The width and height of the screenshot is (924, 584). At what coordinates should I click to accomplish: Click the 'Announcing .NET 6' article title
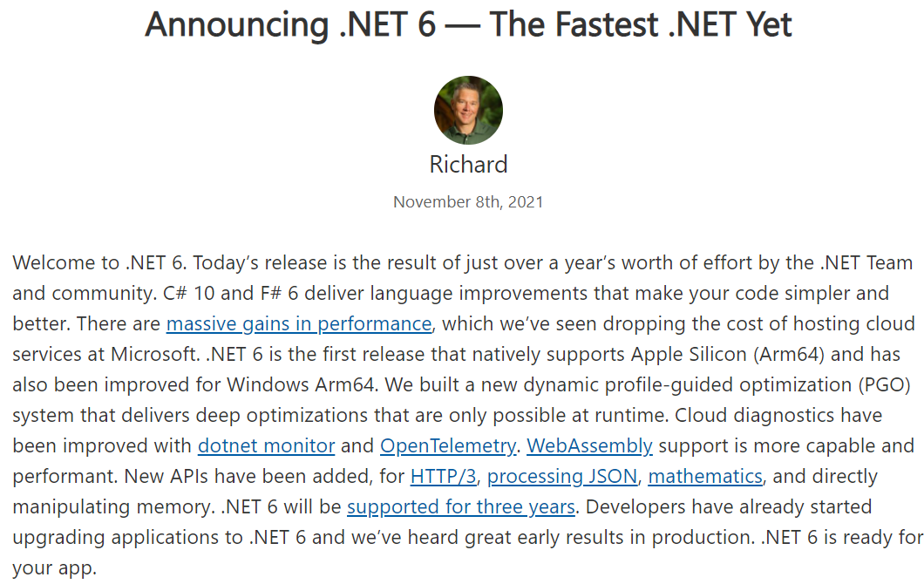(291, 24)
